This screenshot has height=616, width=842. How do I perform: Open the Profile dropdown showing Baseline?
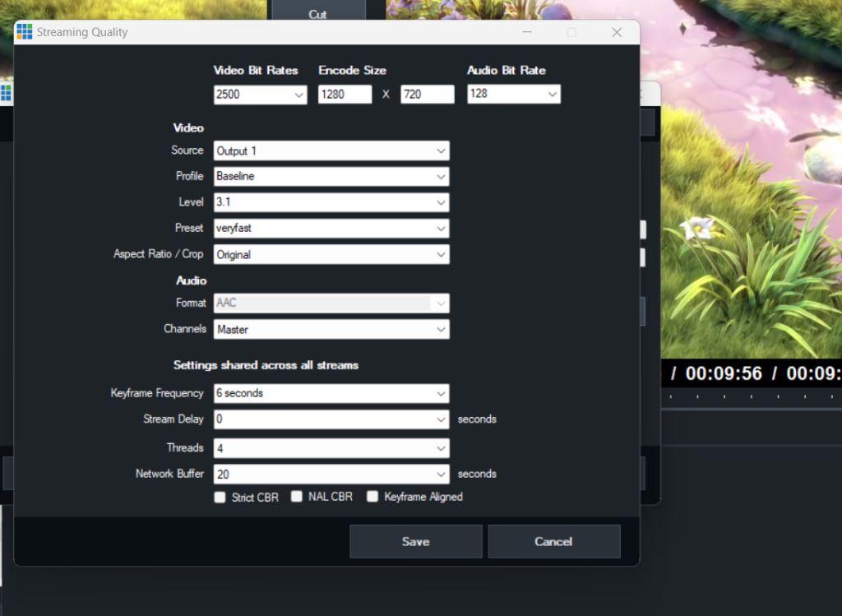click(331, 176)
